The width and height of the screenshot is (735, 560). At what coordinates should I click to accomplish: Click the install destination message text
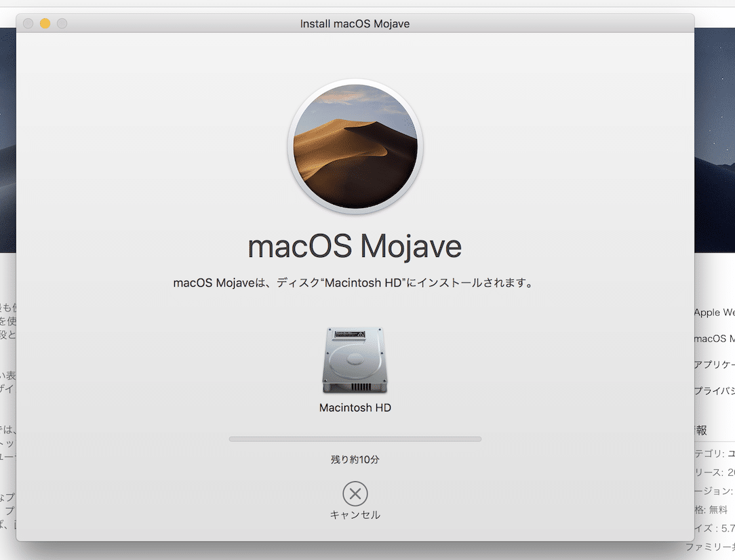click(x=355, y=283)
